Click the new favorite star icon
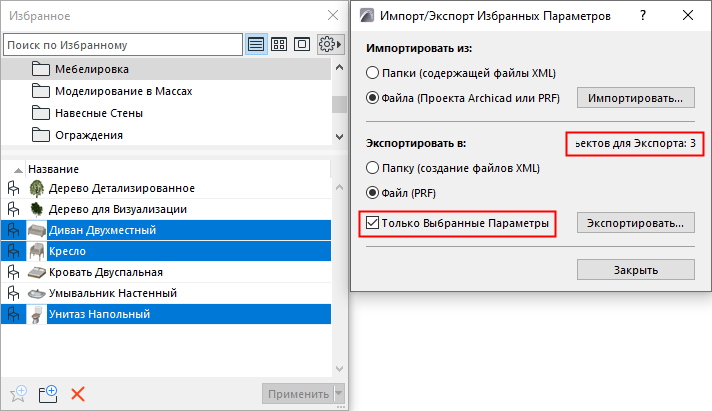The height and width of the screenshot is (411, 712). (x=17, y=393)
